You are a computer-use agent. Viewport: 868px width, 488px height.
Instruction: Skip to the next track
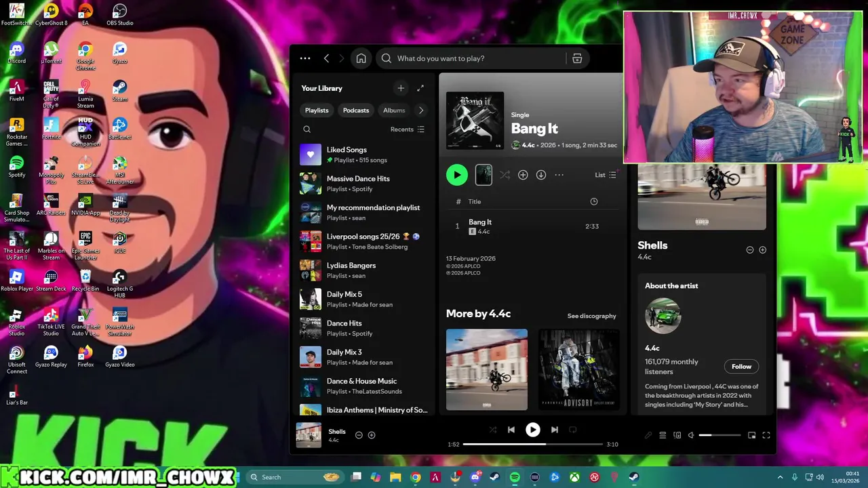click(x=554, y=430)
